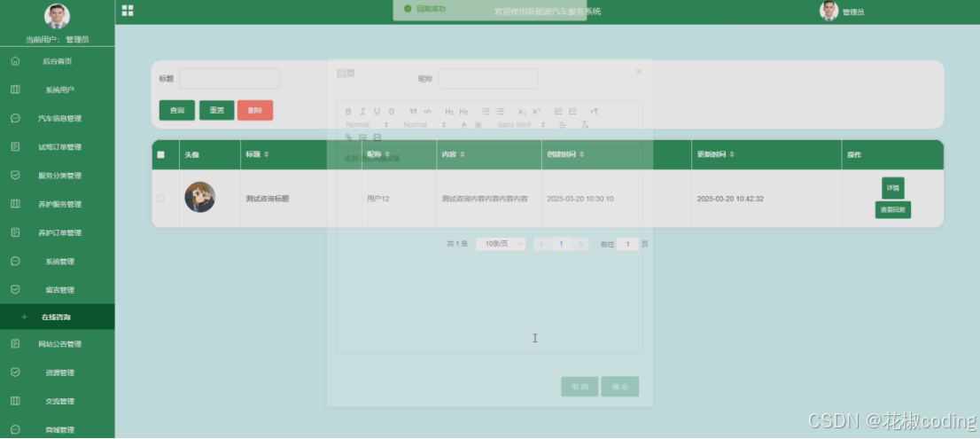This screenshot has width=980, height=439.
Task: Sort table by 内容 column arrows
Action: tap(463, 154)
